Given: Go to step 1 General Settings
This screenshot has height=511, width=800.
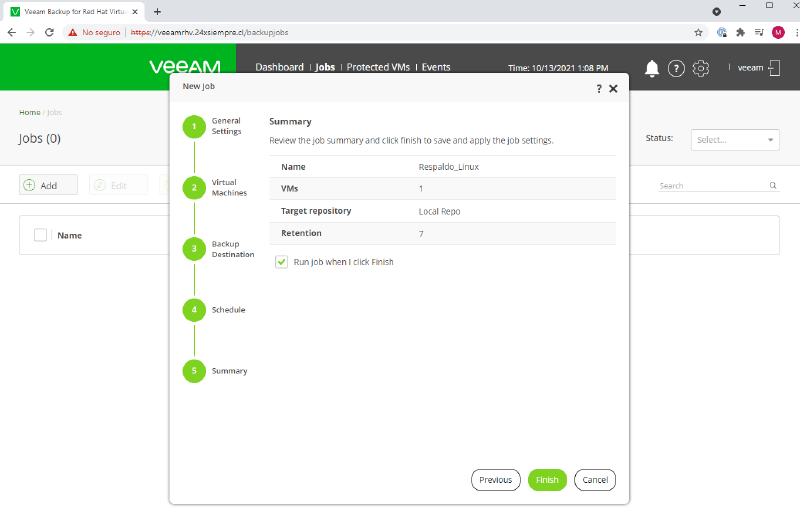Looking at the screenshot, I should tap(194, 126).
